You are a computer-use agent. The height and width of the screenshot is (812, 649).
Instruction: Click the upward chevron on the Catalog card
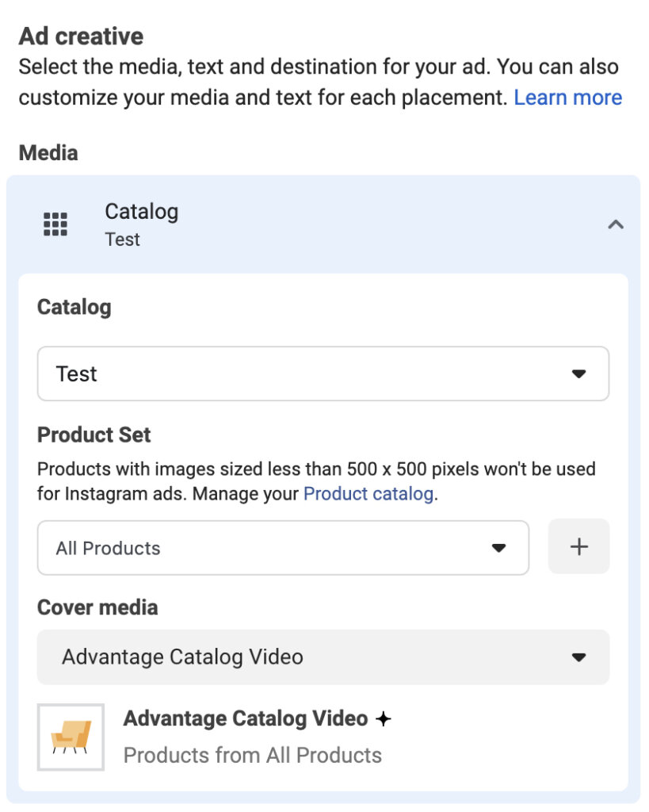tap(616, 224)
